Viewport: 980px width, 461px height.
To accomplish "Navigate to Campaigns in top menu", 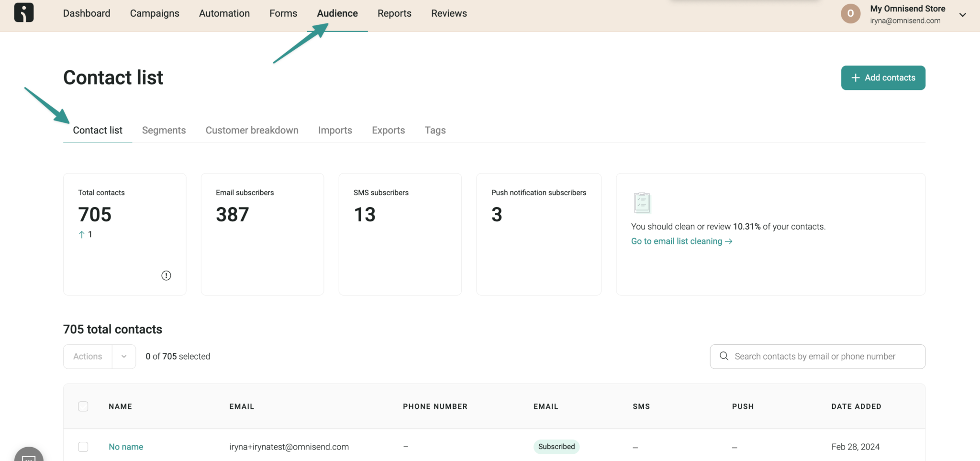I will (155, 13).
